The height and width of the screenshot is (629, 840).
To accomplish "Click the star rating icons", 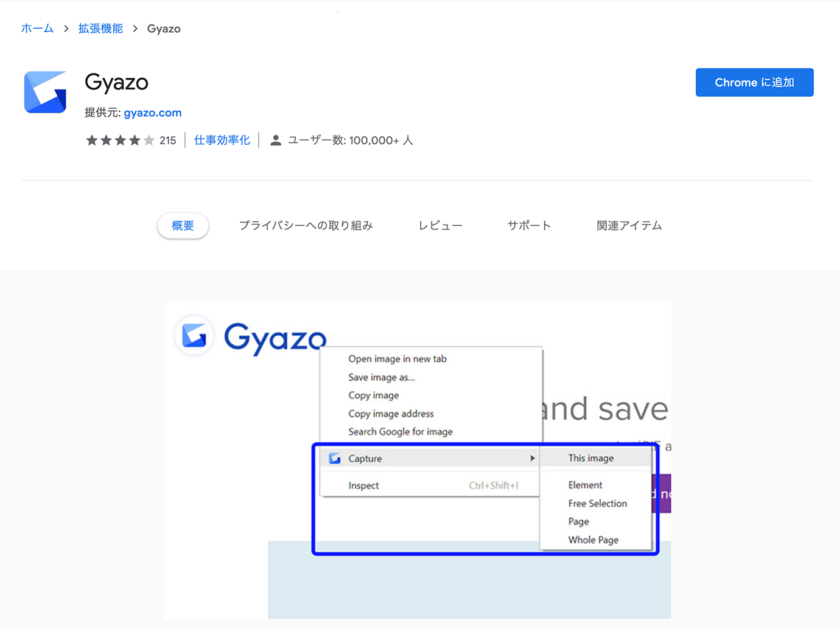I will click(120, 141).
